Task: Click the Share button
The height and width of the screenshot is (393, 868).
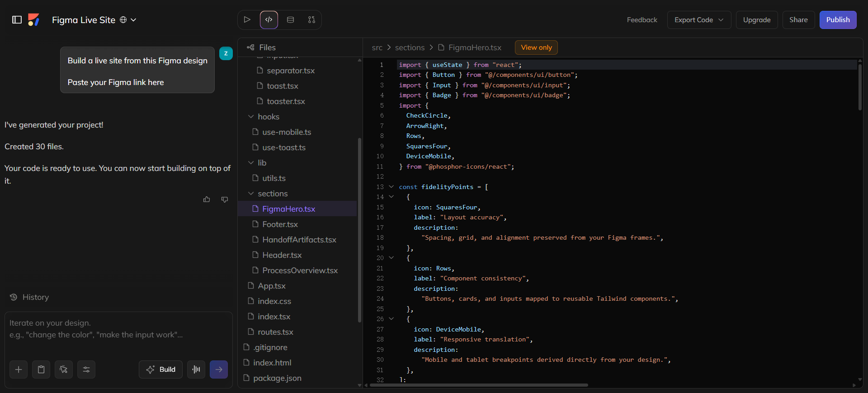Action: click(x=798, y=20)
